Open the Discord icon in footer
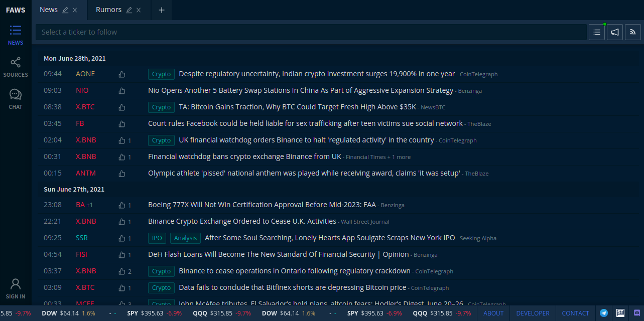 (637, 313)
